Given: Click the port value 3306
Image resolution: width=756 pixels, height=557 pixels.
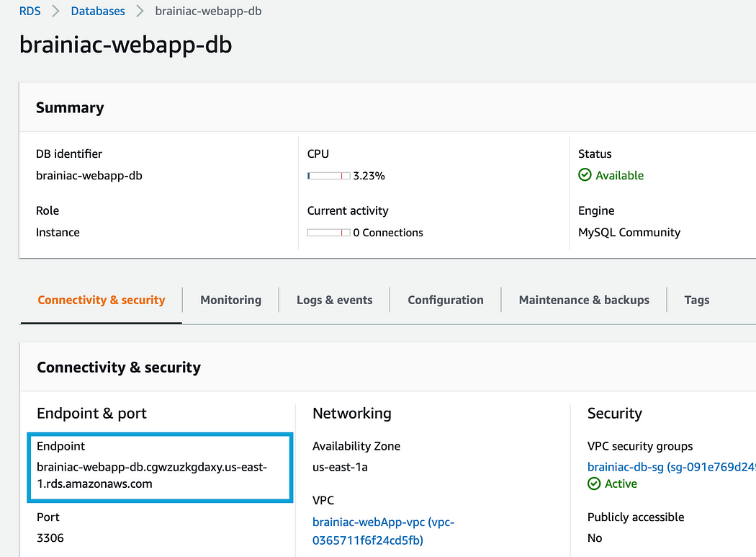Looking at the screenshot, I should tap(50, 538).
